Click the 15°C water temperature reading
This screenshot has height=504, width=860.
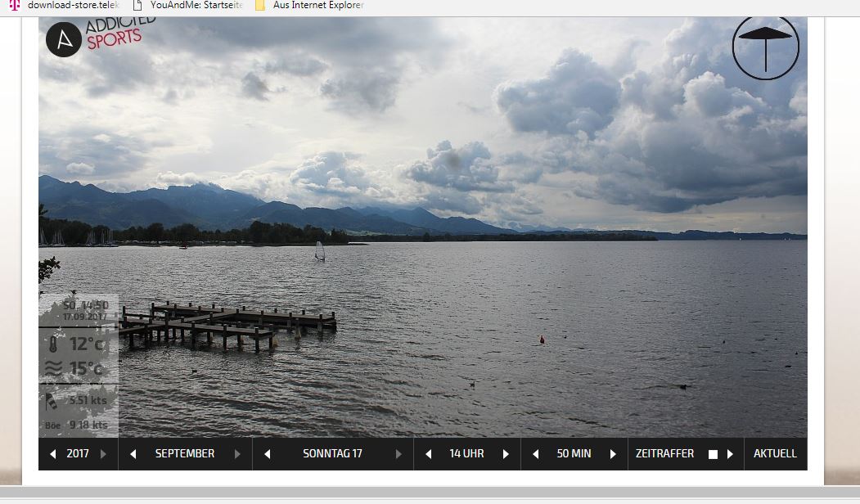pos(86,368)
